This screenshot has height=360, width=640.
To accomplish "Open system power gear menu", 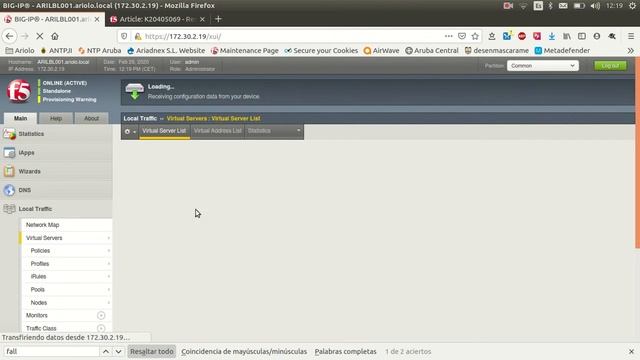I will (632, 6).
